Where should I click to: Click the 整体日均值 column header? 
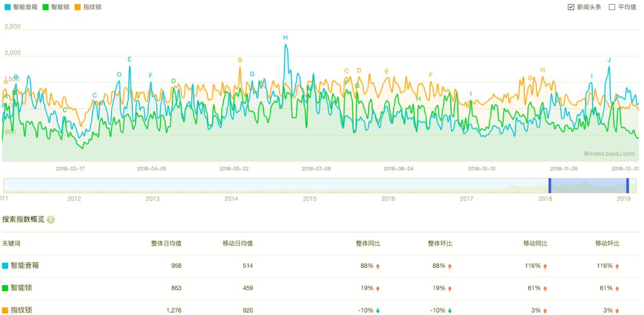pyautogui.click(x=166, y=243)
